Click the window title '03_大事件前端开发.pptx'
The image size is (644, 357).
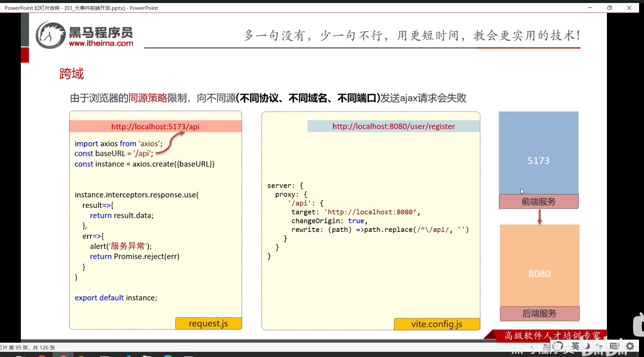pyautogui.click(x=94, y=8)
